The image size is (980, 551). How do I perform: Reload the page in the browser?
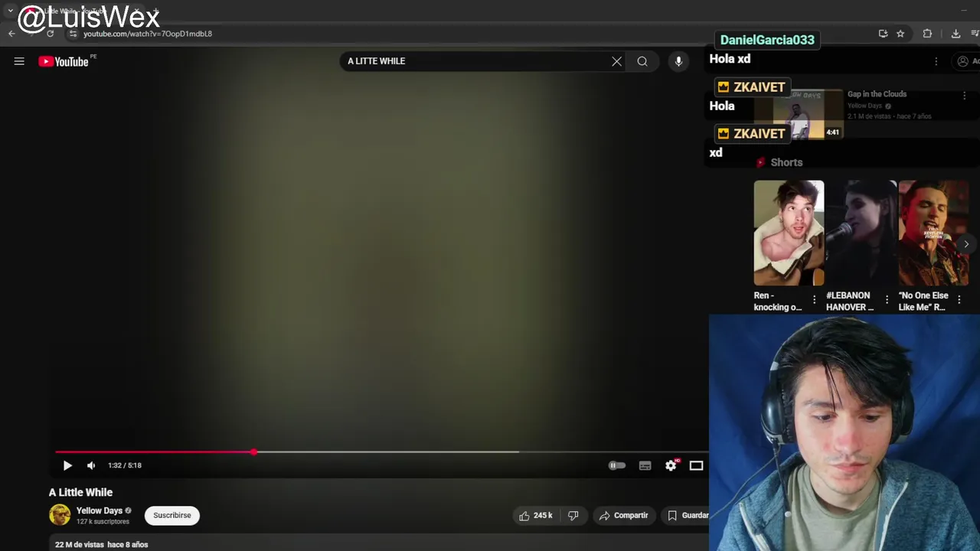tap(51, 34)
